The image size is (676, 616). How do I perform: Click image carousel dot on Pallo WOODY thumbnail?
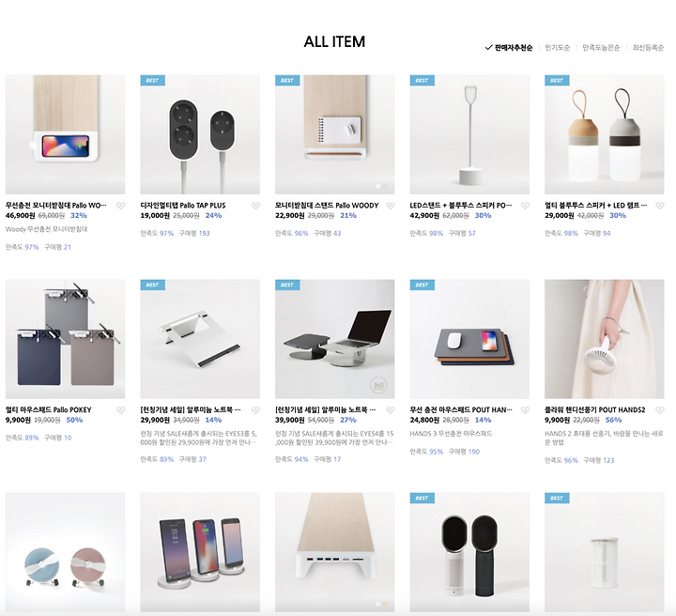click(378, 186)
